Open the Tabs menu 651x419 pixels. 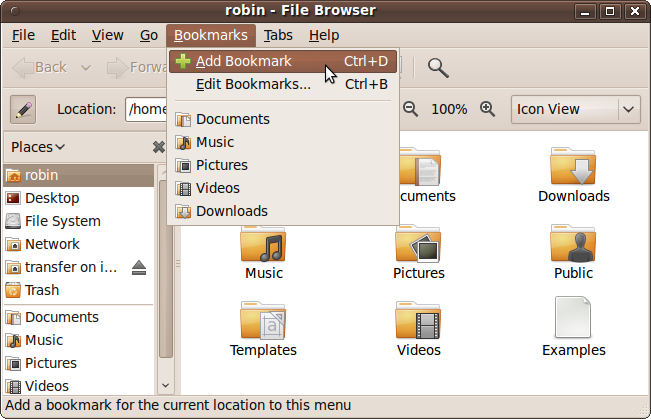[x=278, y=35]
